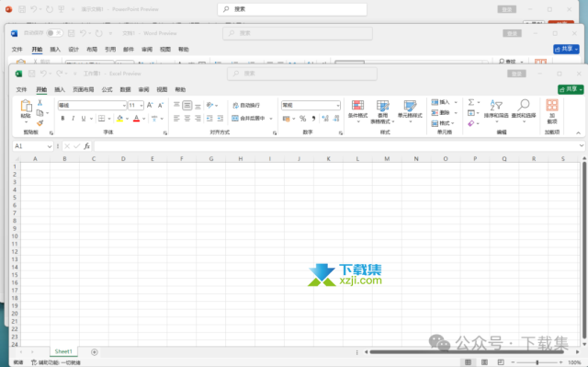Toggle AutoSave switch in Word window
This screenshot has width=588, height=367.
(55, 33)
